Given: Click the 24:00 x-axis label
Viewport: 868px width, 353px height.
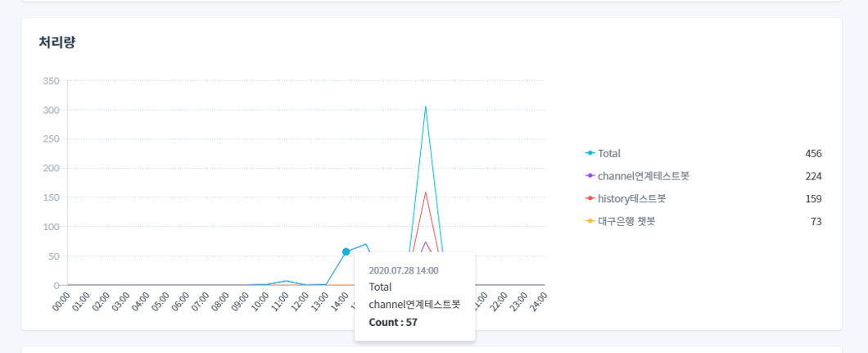Looking at the screenshot, I should point(538,301).
